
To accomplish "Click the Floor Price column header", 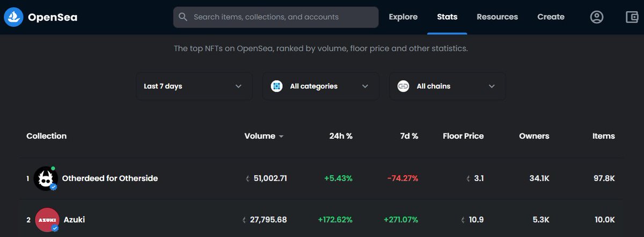I will coord(463,136).
